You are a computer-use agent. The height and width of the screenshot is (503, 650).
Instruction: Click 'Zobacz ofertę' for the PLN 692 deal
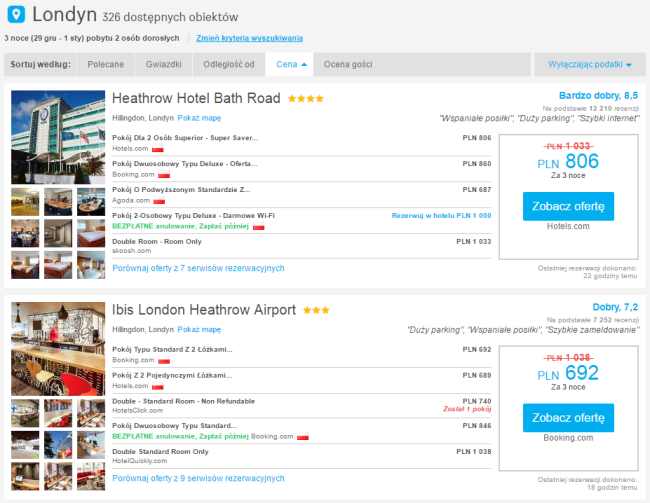[568, 418]
